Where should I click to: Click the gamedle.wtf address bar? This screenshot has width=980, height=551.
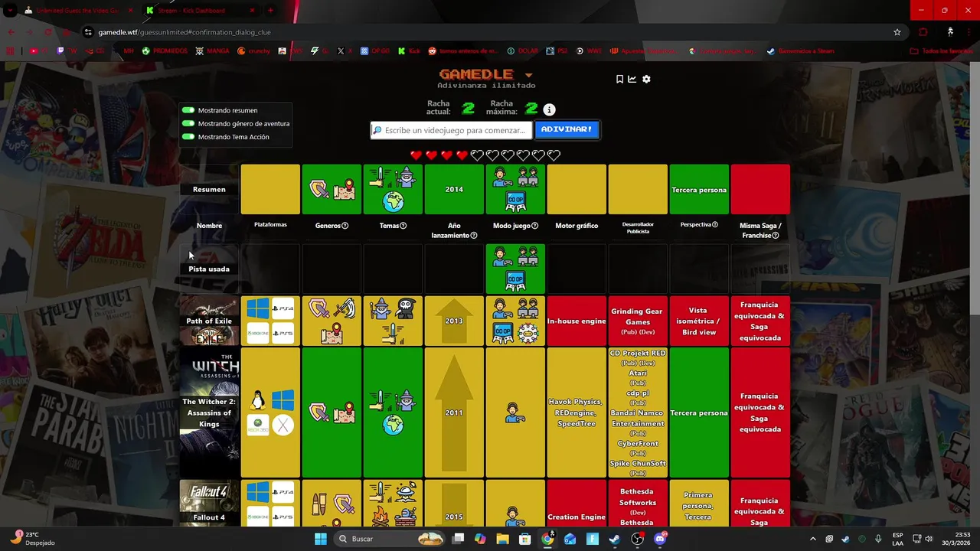click(x=490, y=32)
